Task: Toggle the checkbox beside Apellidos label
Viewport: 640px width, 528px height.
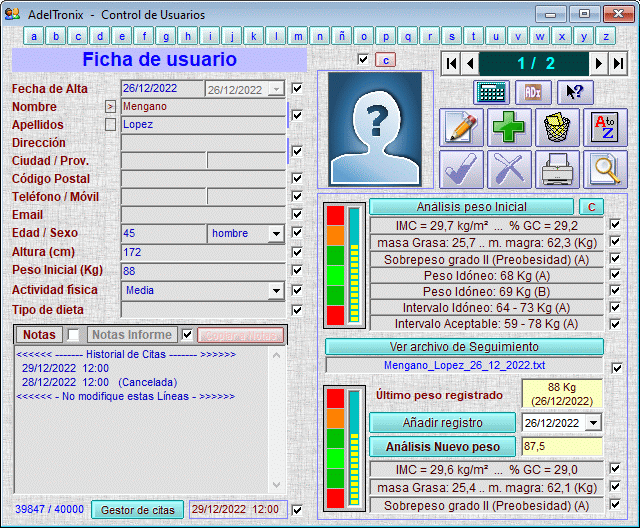Action: [x=110, y=125]
